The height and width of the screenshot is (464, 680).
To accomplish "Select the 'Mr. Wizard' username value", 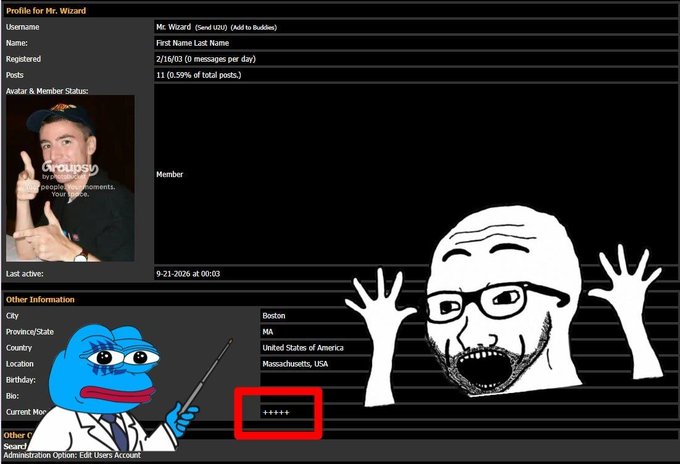I will click(173, 27).
